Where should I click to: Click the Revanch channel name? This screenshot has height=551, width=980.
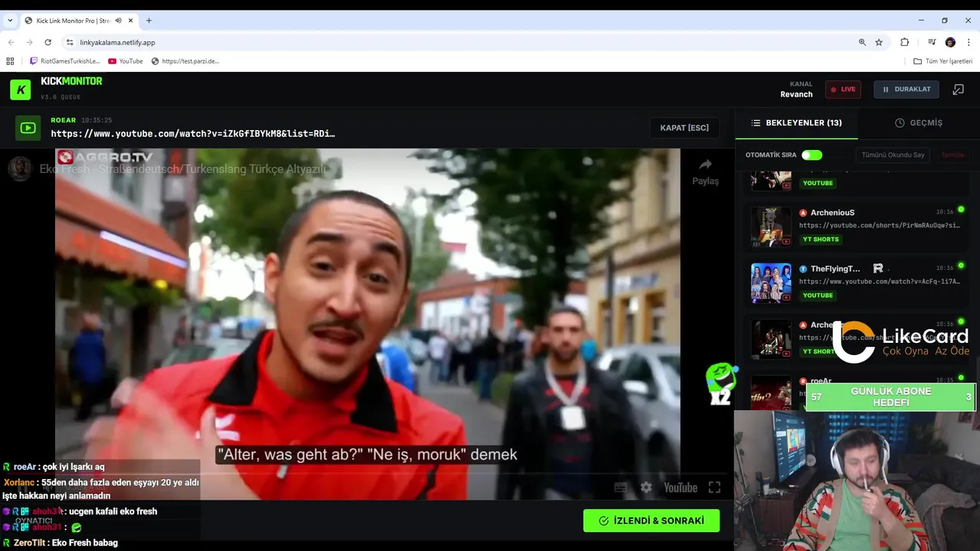click(x=796, y=94)
